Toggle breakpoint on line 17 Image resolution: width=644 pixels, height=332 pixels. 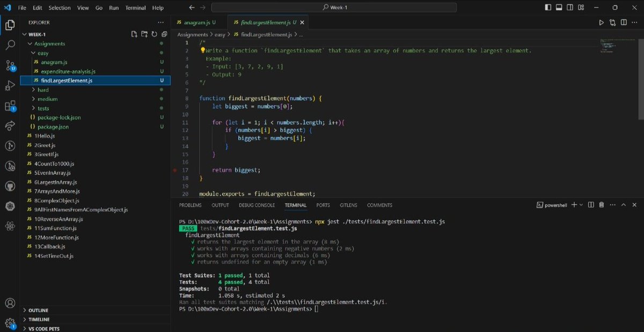pos(175,170)
